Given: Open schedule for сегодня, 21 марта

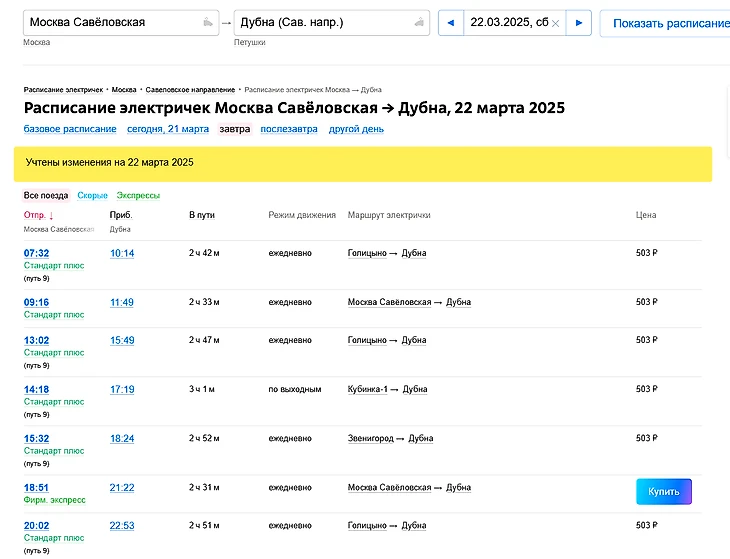Looking at the screenshot, I should point(167,129).
